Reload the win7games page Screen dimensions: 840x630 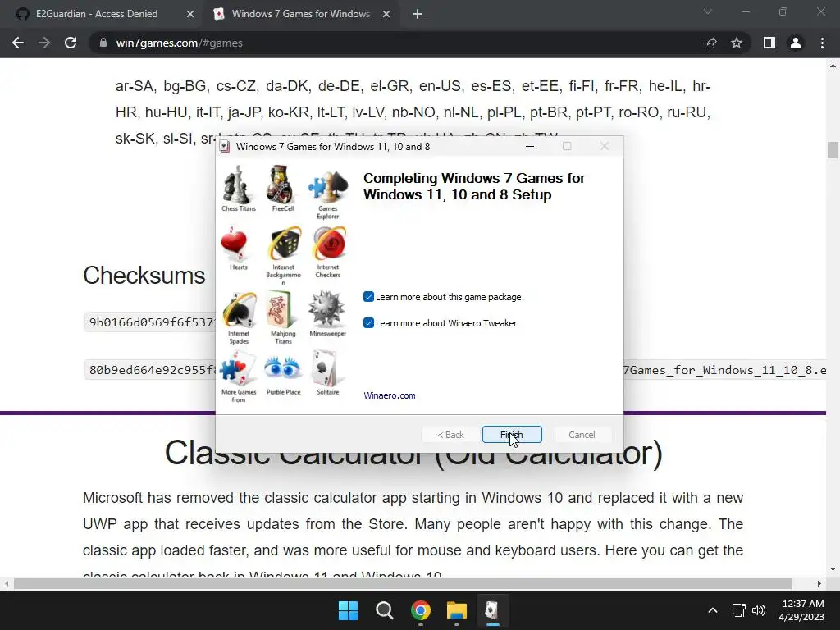[x=71, y=43]
